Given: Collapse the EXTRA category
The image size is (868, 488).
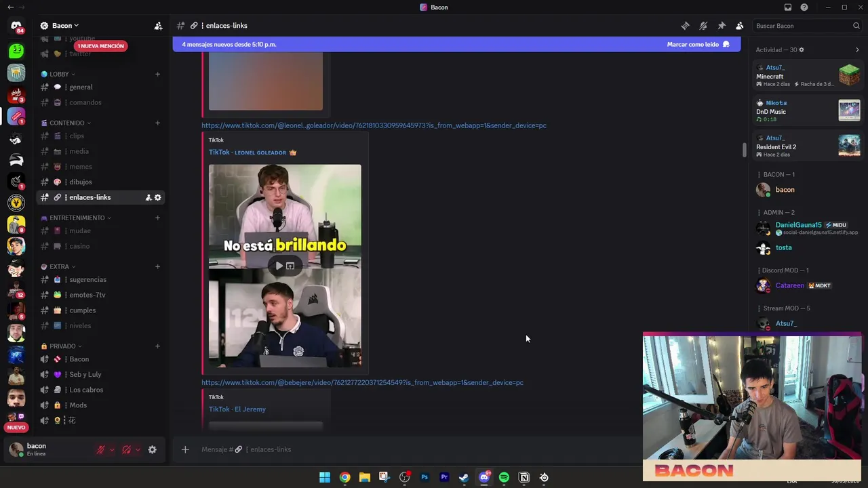Looking at the screenshot, I should 58,266.
